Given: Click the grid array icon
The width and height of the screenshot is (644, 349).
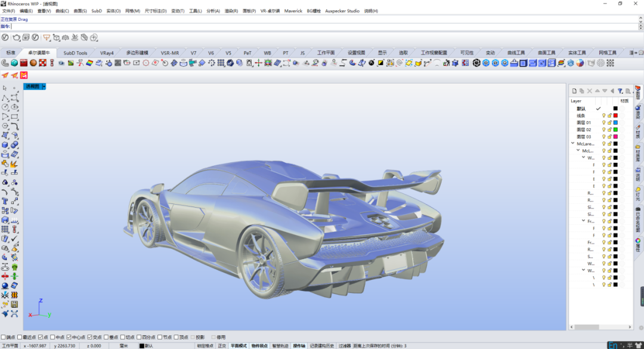Looking at the screenshot, I should 221,63.
